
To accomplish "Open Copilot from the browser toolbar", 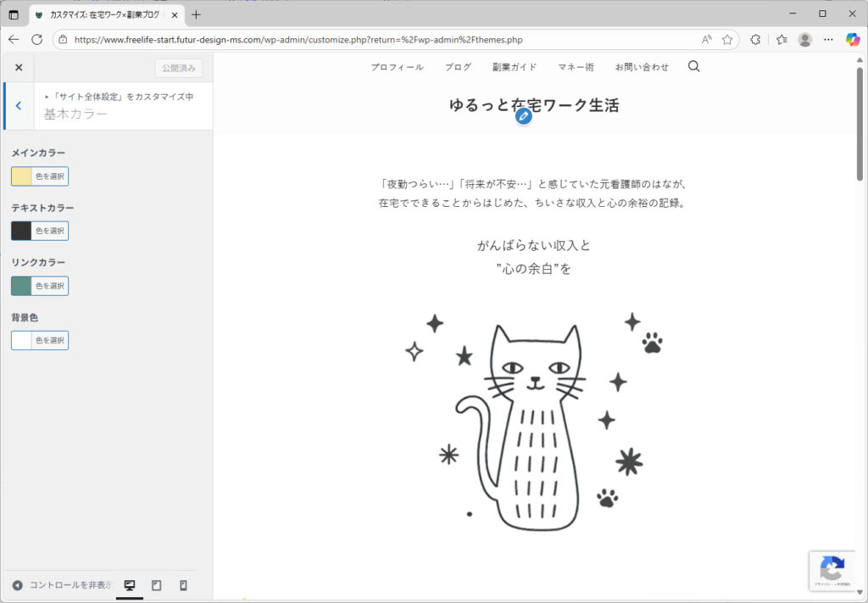I will coord(854,39).
